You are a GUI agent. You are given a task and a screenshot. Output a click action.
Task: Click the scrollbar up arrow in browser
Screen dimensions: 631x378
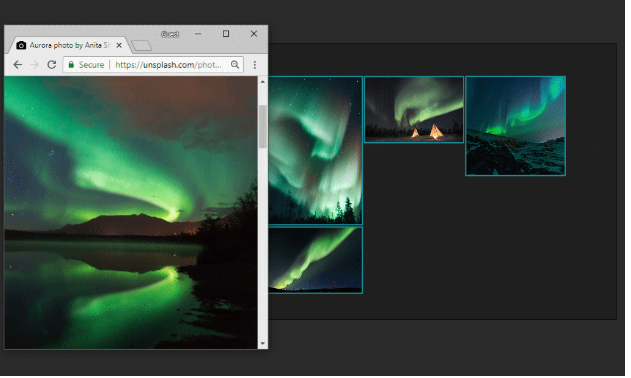pos(263,82)
